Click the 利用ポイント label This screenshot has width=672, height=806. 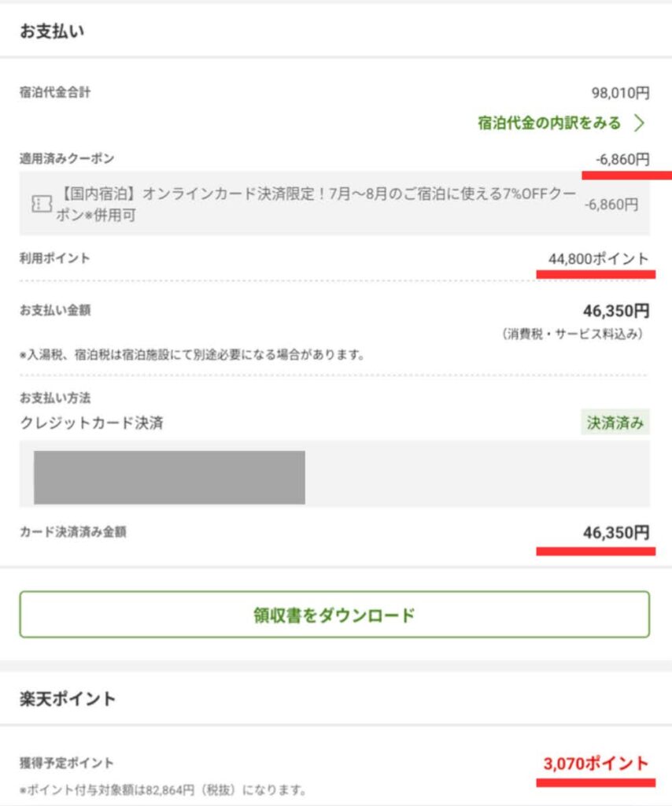click(x=54, y=258)
